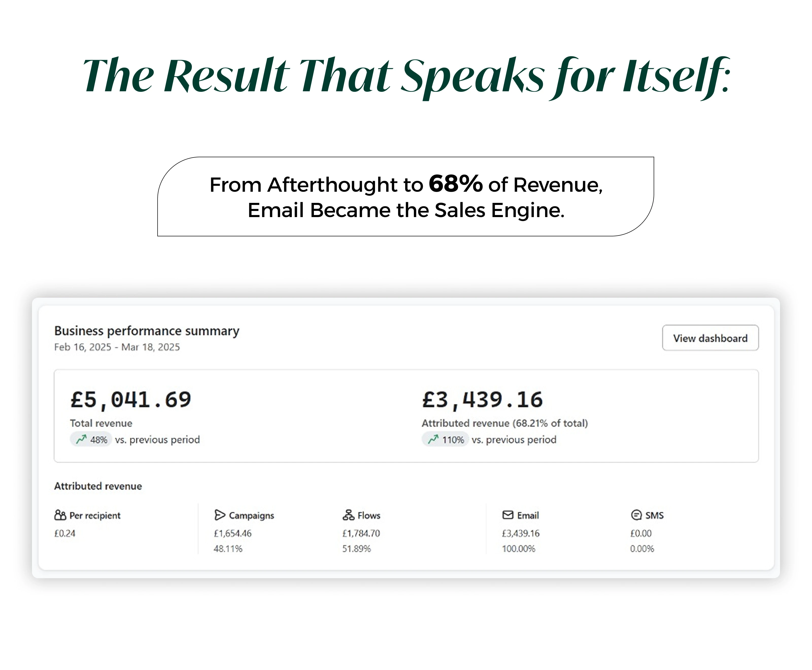Select the £3,439.16 attributed revenue figure
812x670 pixels.
click(x=482, y=400)
